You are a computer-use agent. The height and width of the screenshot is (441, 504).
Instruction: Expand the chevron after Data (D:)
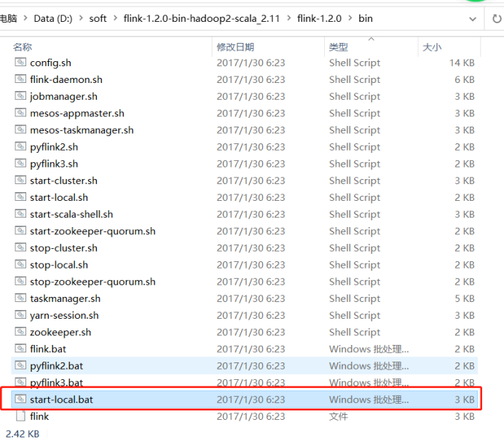pos(81,18)
